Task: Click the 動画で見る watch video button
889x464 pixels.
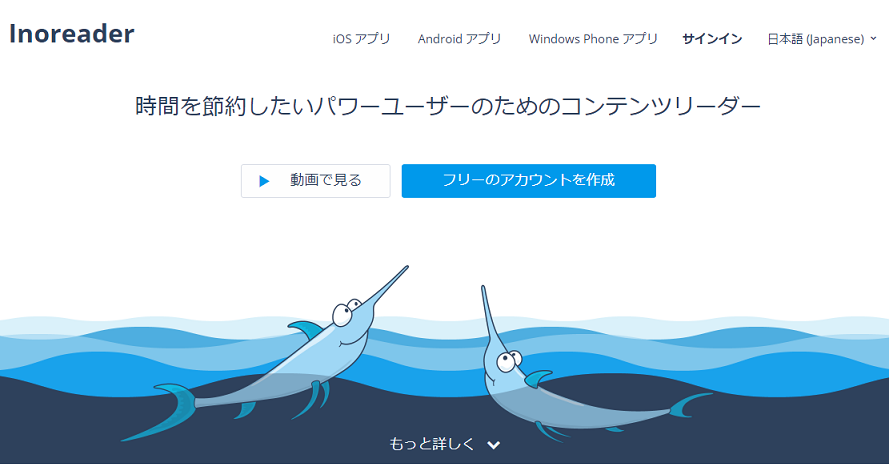Action: 316,181
